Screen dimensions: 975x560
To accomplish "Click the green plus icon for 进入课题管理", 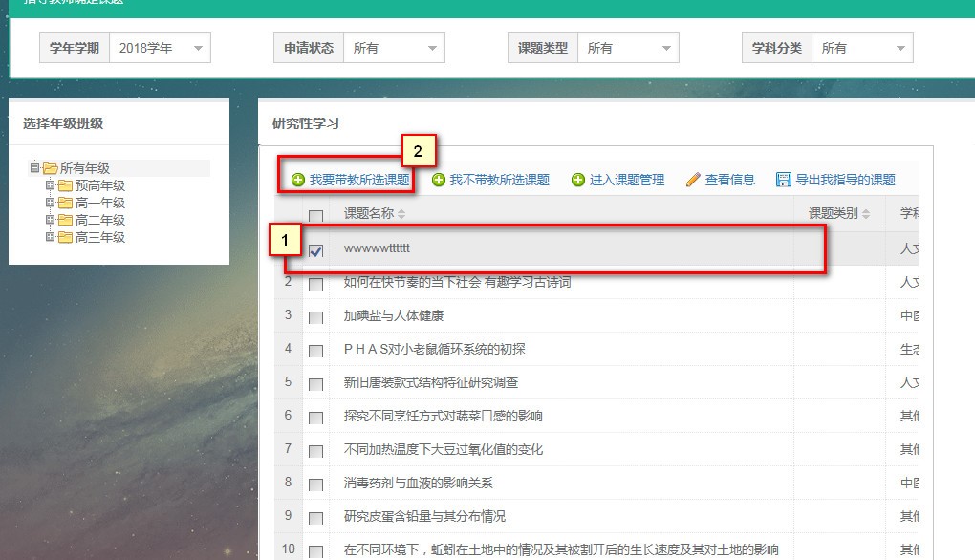I will [578, 180].
